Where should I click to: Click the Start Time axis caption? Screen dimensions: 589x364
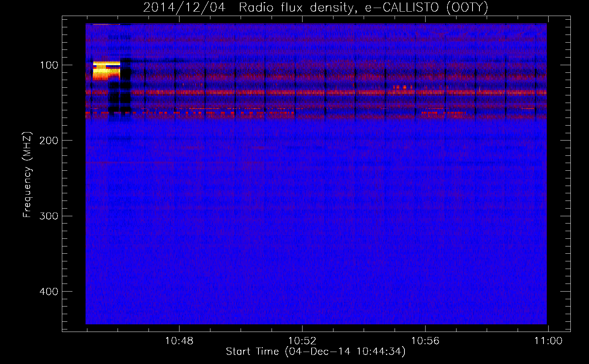[316, 352]
